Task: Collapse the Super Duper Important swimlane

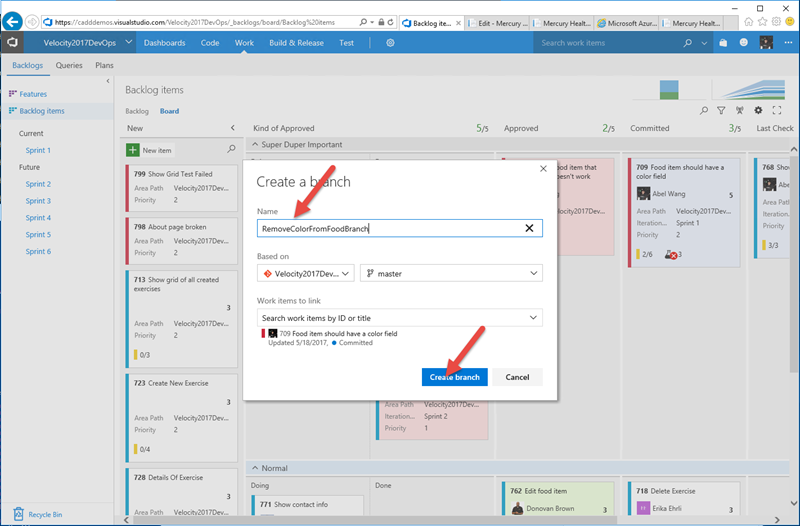Action: [255, 145]
